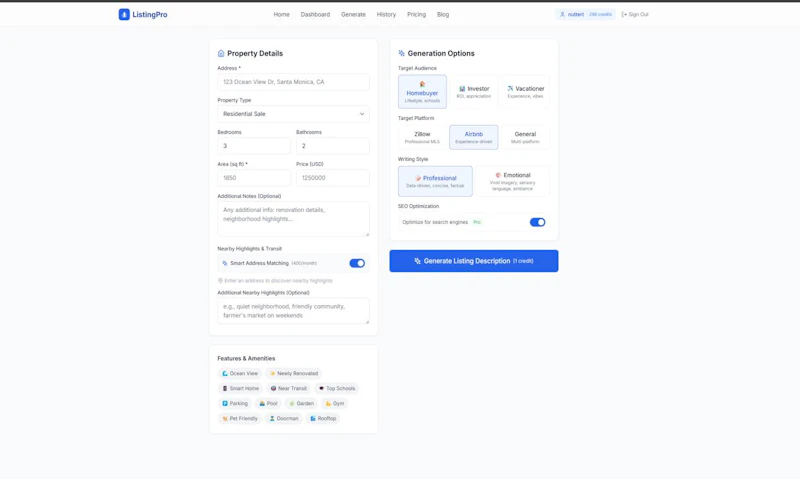
Task: Click Additional Nearby Highlights text area
Action: pos(293,311)
